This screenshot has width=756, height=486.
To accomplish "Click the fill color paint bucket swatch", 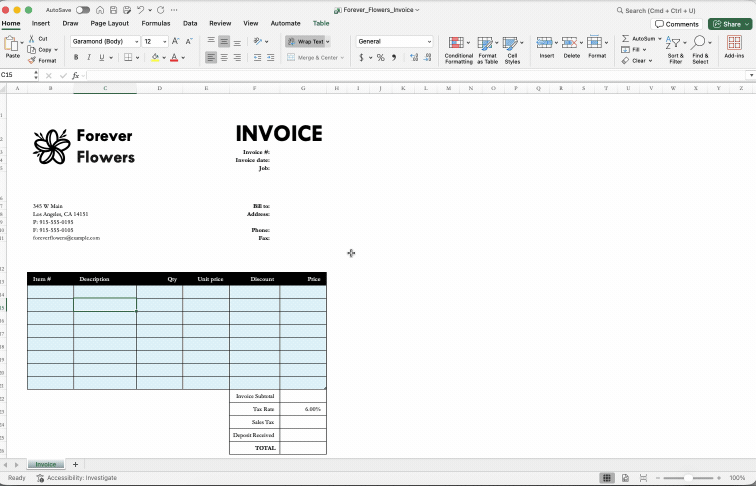I will (155, 58).
